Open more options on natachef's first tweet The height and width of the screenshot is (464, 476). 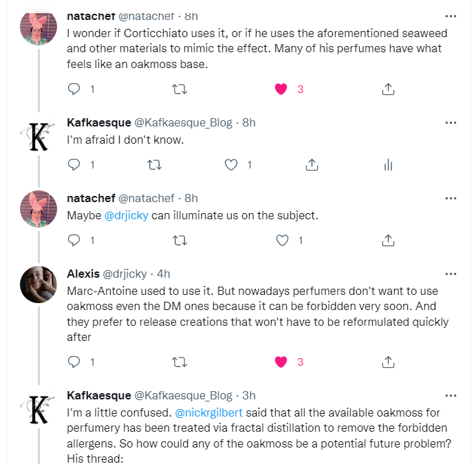point(451,15)
